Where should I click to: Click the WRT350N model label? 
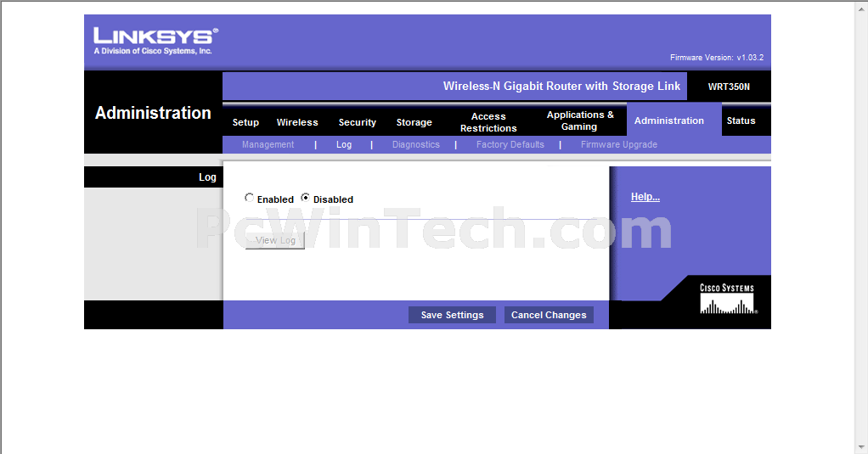coord(729,87)
